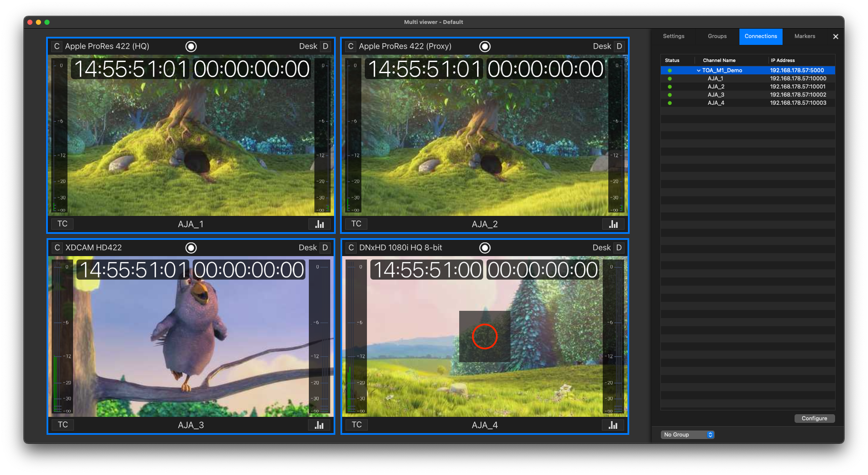The height and width of the screenshot is (475, 868).
Task: Toggle TC display on AJA_3 viewer
Action: pyautogui.click(x=62, y=425)
